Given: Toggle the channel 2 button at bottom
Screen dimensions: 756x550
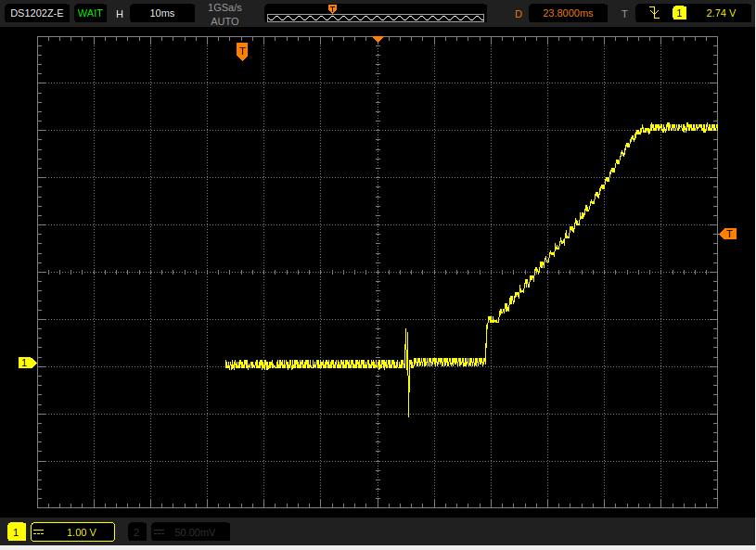Looking at the screenshot, I should 136,532.
